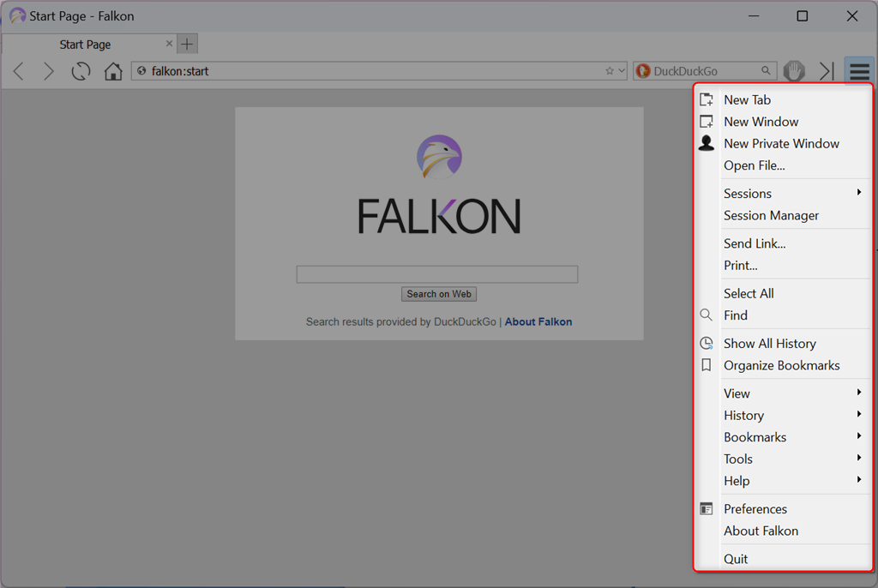Choose Find from the menu
Screen dimensions: 878x588
pos(783,315)
